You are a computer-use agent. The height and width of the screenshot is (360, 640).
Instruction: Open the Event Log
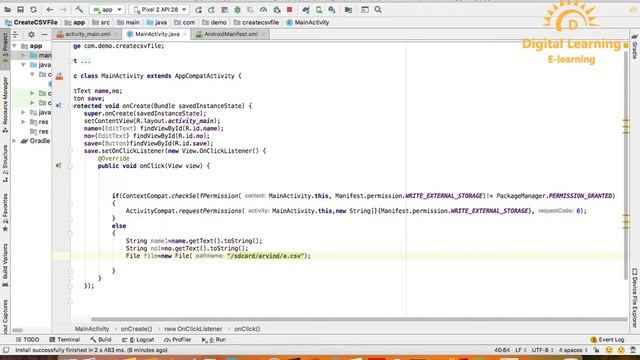(607, 340)
